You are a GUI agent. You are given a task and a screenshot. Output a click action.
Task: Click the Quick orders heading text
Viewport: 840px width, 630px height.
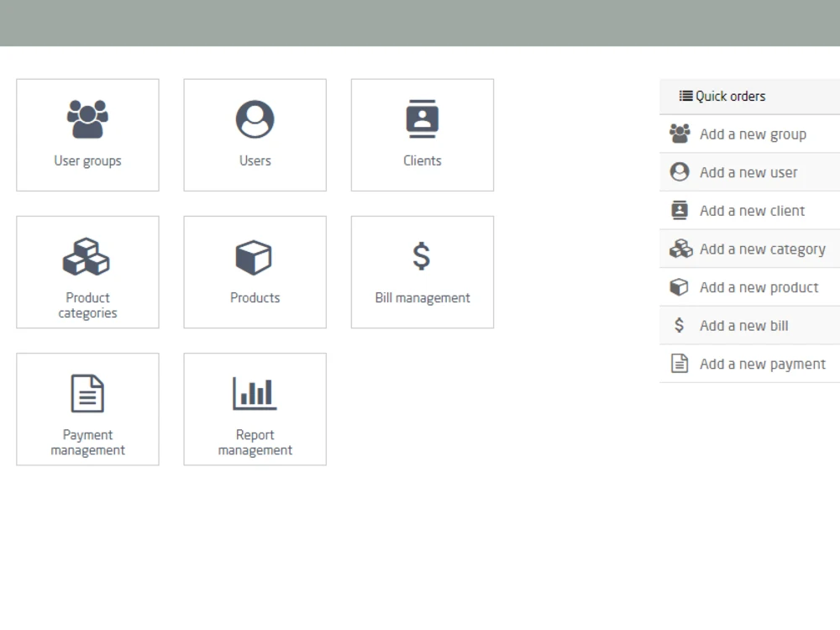coord(730,97)
